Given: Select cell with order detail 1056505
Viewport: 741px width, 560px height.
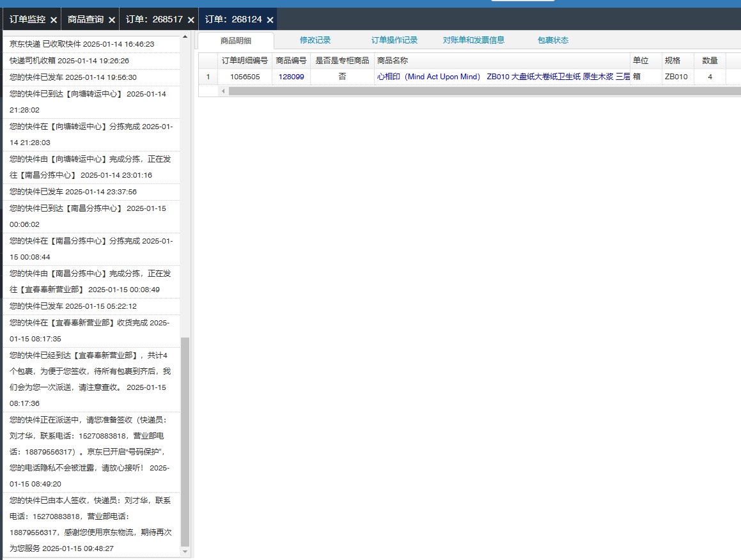Looking at the screenshot, I should [245, 77].
